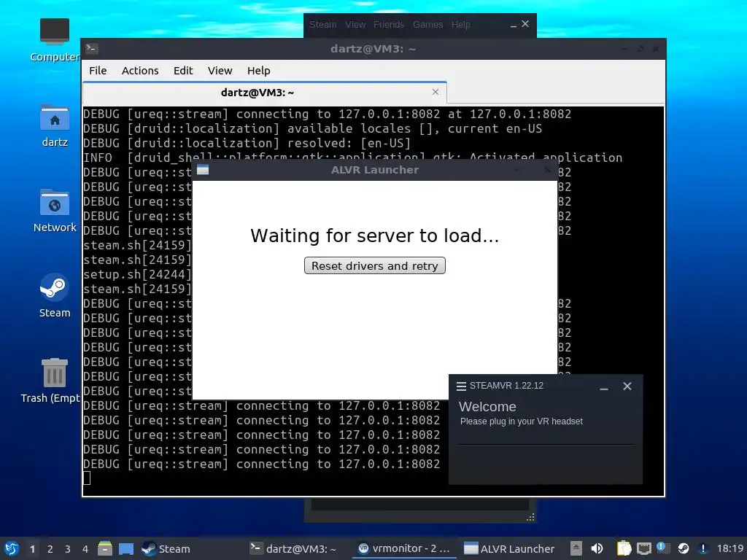Close the Steam window behind terminal
The image size is (747, 560).
[525, 24]
